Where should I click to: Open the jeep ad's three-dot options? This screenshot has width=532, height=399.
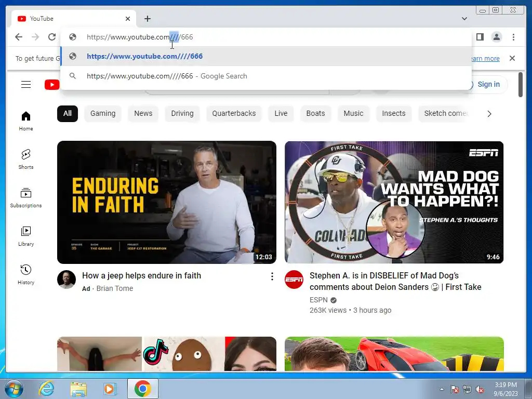click(x=272, y=276)
